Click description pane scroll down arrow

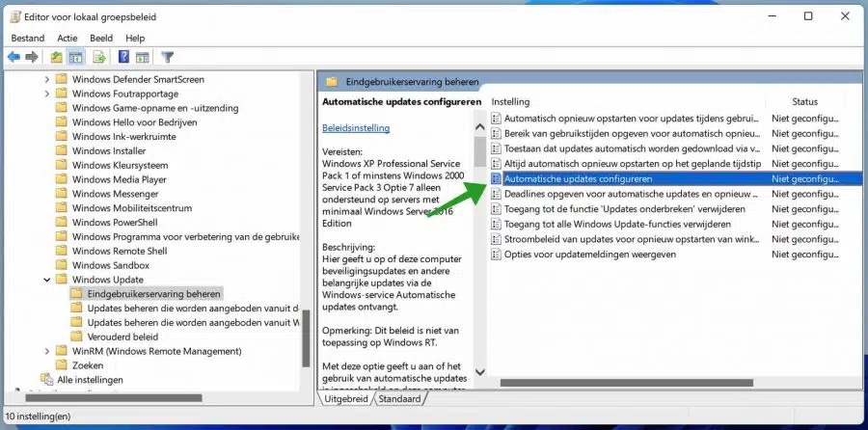(x=480, y=372)
